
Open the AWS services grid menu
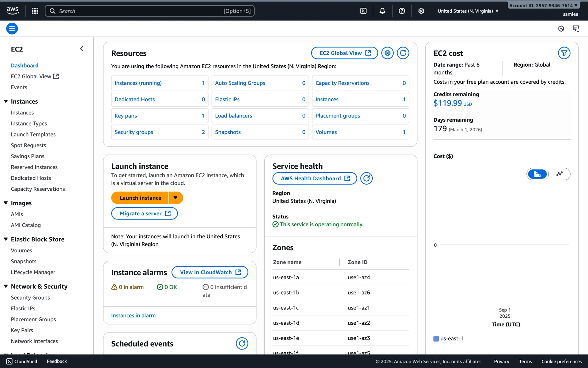[35, 11]
